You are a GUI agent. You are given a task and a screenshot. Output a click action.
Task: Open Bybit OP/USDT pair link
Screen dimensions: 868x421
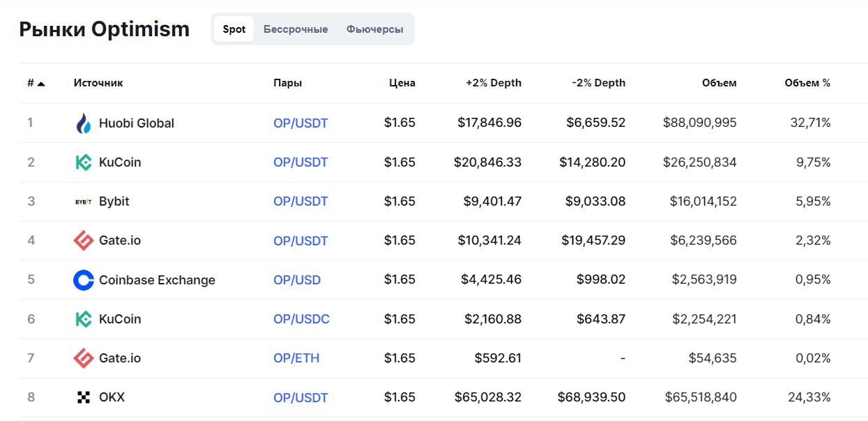click(x=300, y=201)
